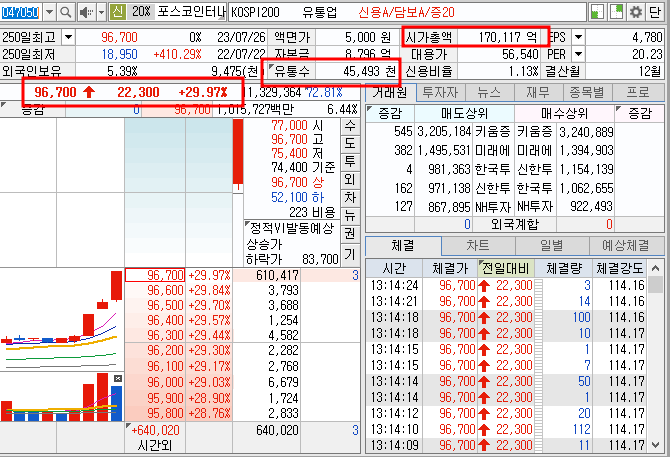Click the 뉴 side button
The width and height of the screenshot is (670, 457).
(x=350, y=216)
